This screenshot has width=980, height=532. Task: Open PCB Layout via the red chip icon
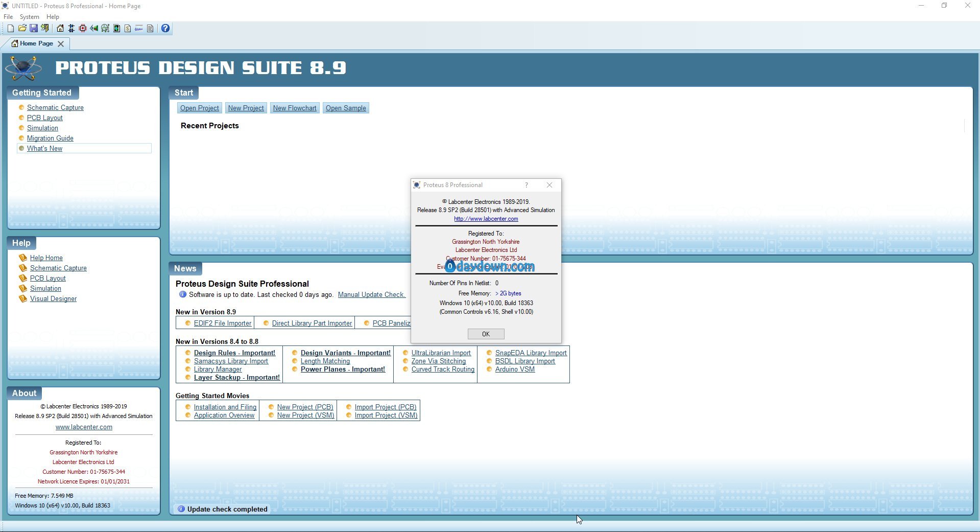83,29
